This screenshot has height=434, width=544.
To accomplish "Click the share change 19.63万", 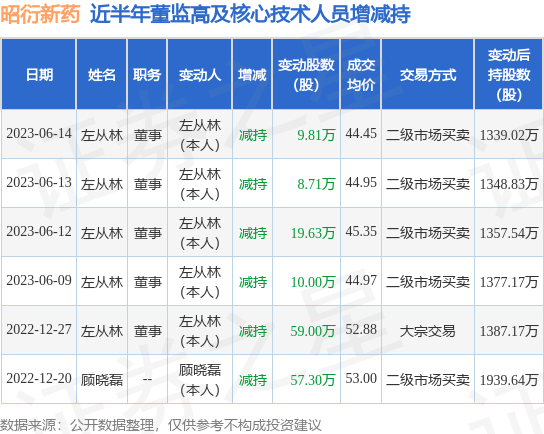I will tap(313, 233).
